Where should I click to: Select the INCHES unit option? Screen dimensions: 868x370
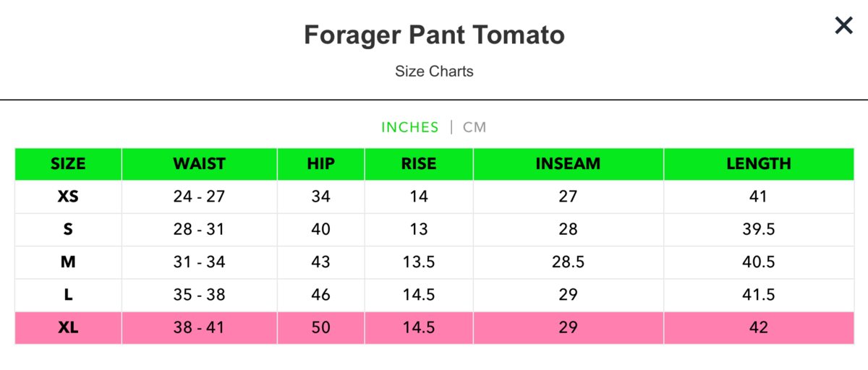click(410, 127)
